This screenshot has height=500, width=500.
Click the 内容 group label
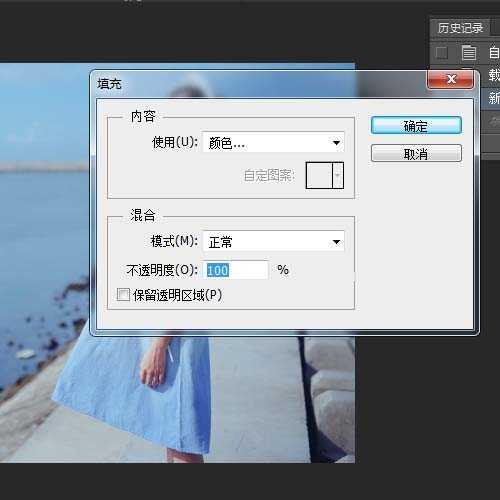point(143,116)
